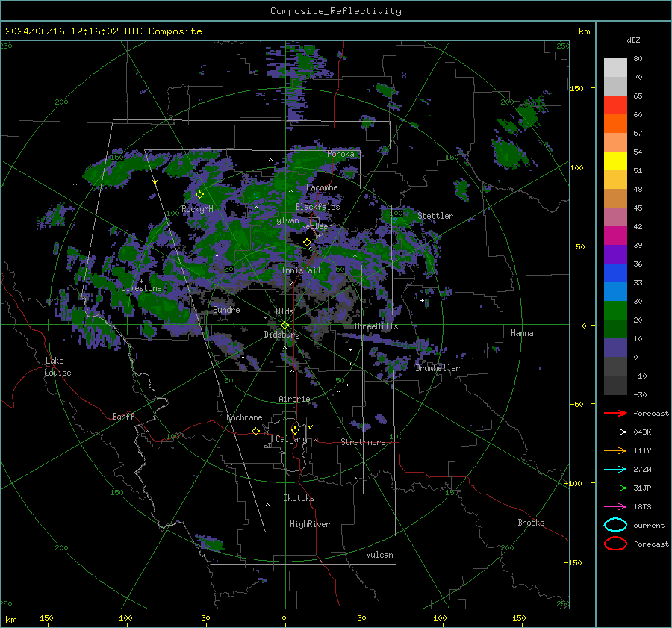Click the '-30' value in the dBZ legend

(x=640, y=394)
